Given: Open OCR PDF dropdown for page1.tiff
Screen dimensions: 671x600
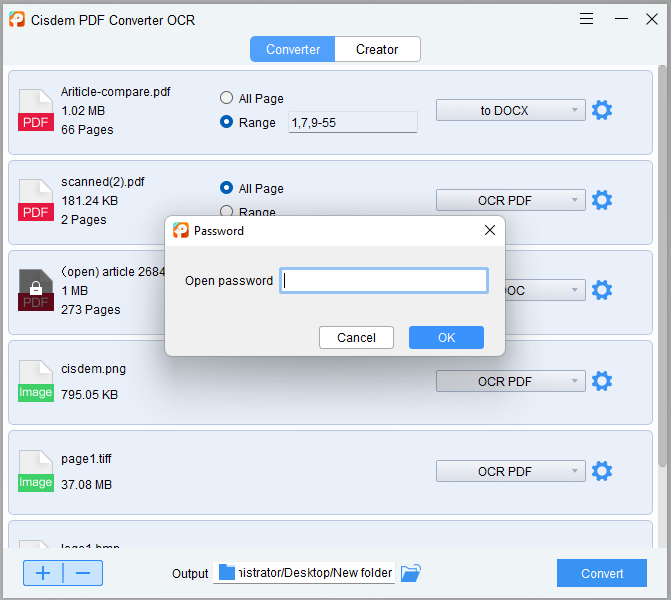Looking at the screenshot, I should [511, 471].
